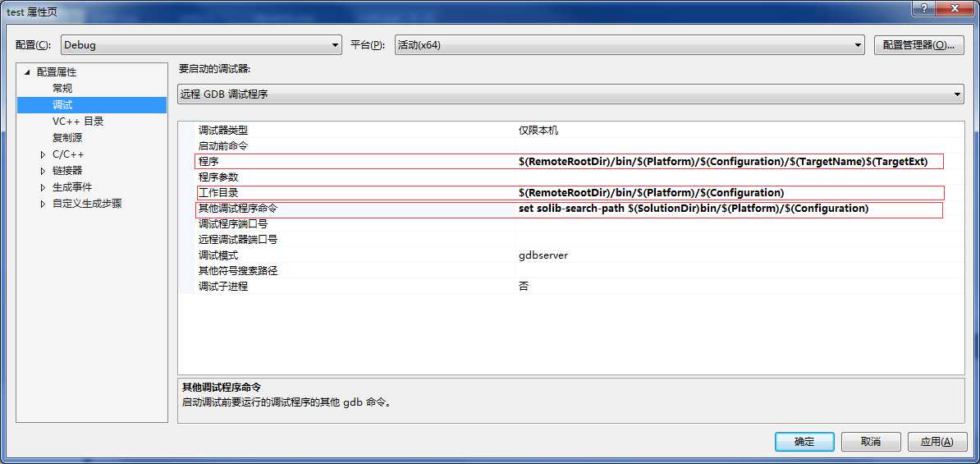Screen dimensions: 980x464
Task: Click the 工作目录 property name
Action: (x=218, y=192)
